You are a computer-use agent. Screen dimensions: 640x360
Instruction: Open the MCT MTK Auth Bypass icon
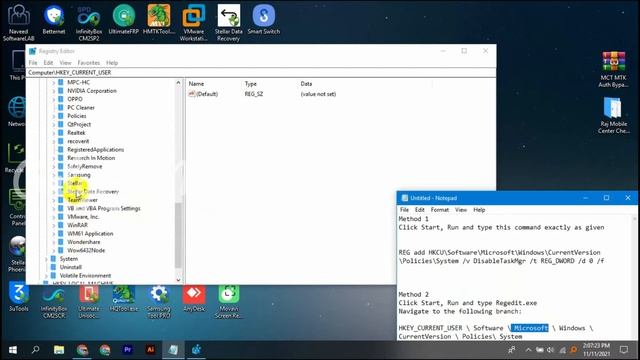(613, 69)
